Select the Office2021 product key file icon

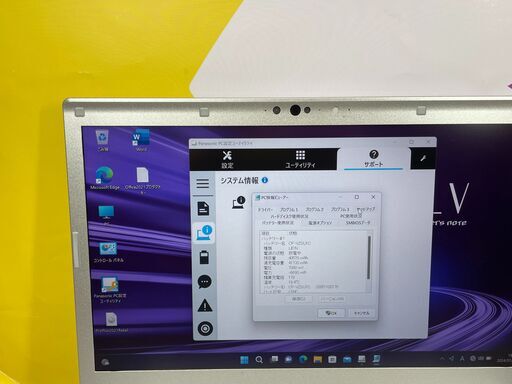pyautogui.click(x=142, y=180)
